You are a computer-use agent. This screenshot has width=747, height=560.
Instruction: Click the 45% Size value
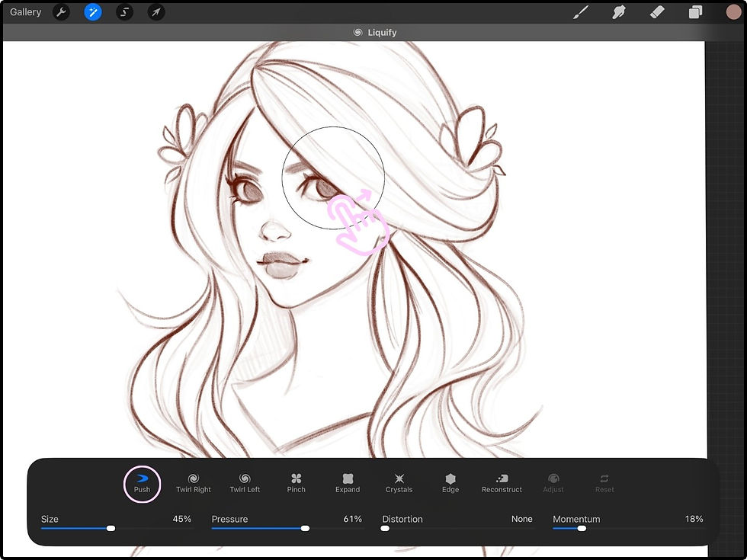(182, 519)
